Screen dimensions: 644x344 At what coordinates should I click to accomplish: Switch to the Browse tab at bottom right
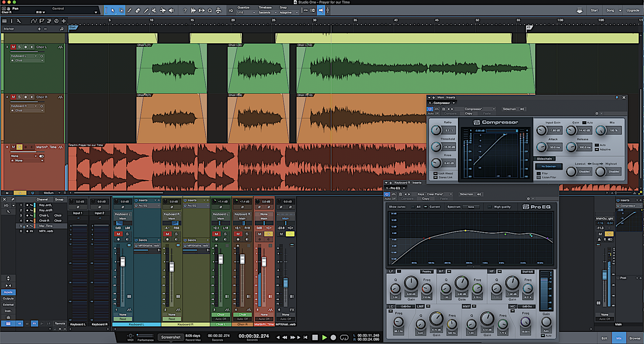click(633, 338)
